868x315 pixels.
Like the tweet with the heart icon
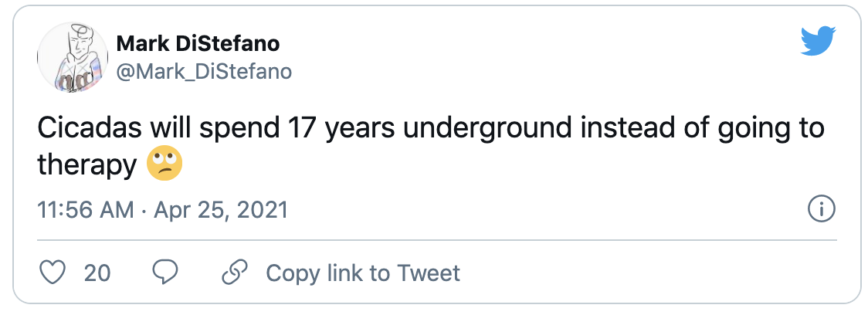click(51, 272)
